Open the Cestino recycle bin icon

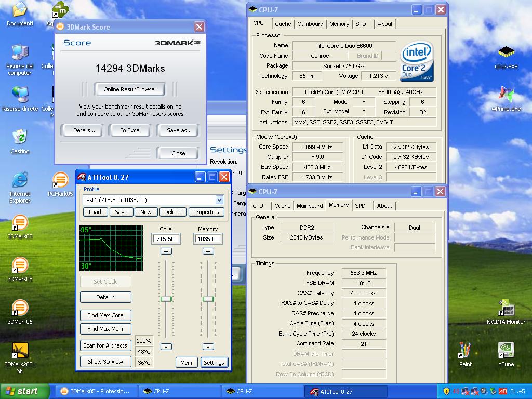click(x=20, y=141)
